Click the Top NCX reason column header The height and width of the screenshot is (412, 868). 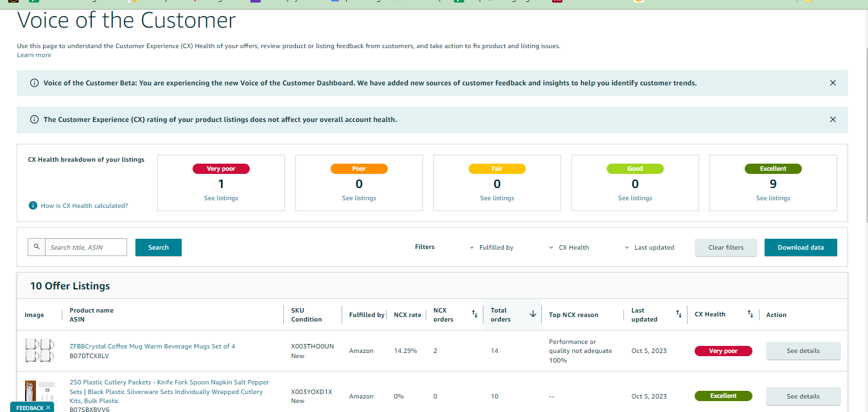[573, 314]
